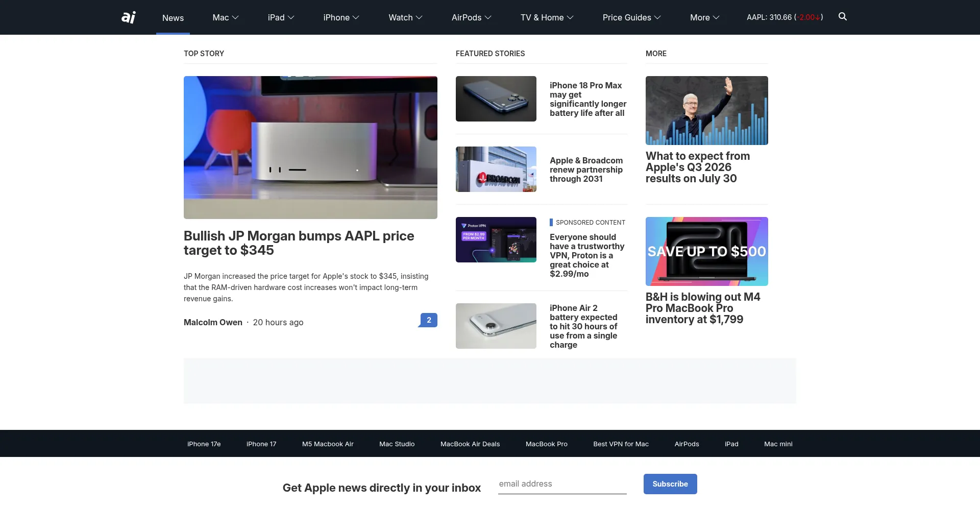Expand the Watch dropdown menu
This screenshot has height=507, width=980.
(x=406, y=17)
